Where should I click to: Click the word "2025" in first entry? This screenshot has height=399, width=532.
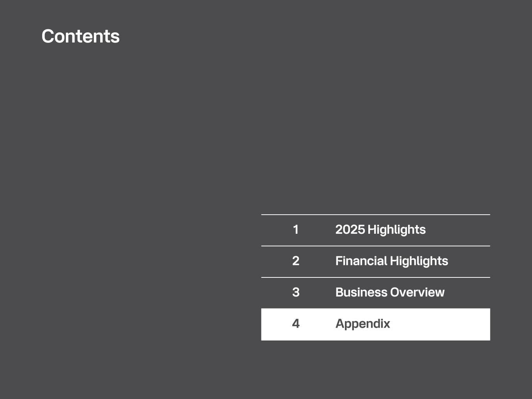(x=350, y=230)
